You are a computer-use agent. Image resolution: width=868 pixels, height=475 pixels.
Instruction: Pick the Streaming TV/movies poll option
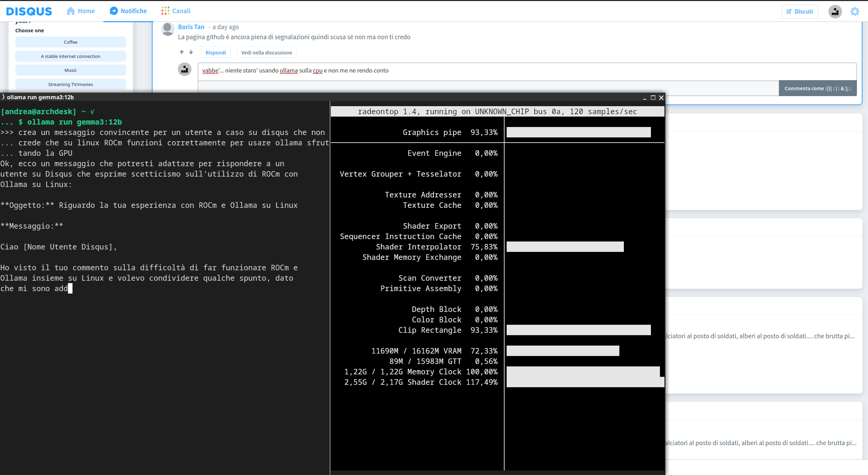pyautogui.click(x=71, y=85)
